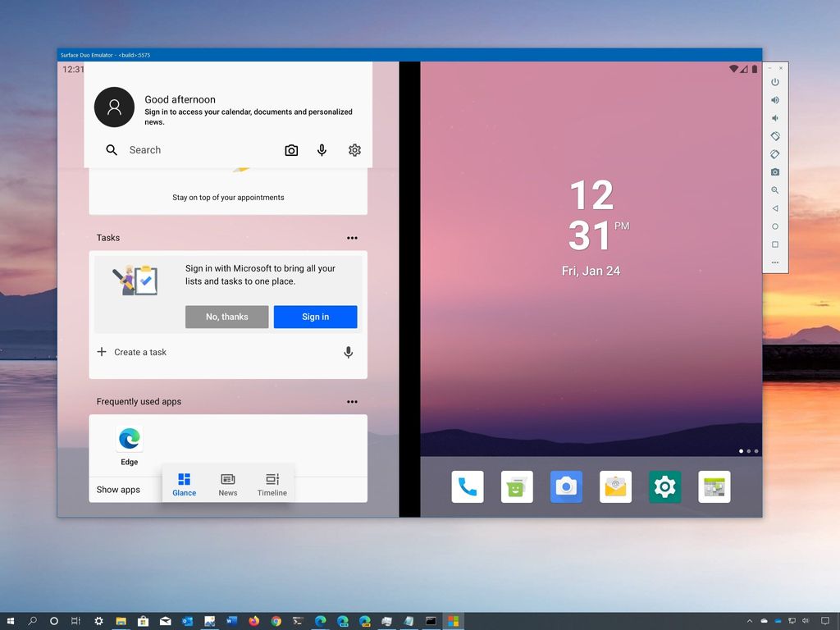Click the Sign in button
840x630 pixels.
click(315, 317)
